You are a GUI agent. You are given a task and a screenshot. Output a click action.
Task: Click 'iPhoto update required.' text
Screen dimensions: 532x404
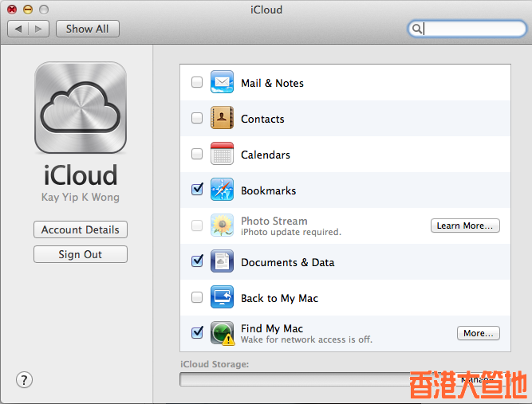pyautogui.click(x=291, y=232)
